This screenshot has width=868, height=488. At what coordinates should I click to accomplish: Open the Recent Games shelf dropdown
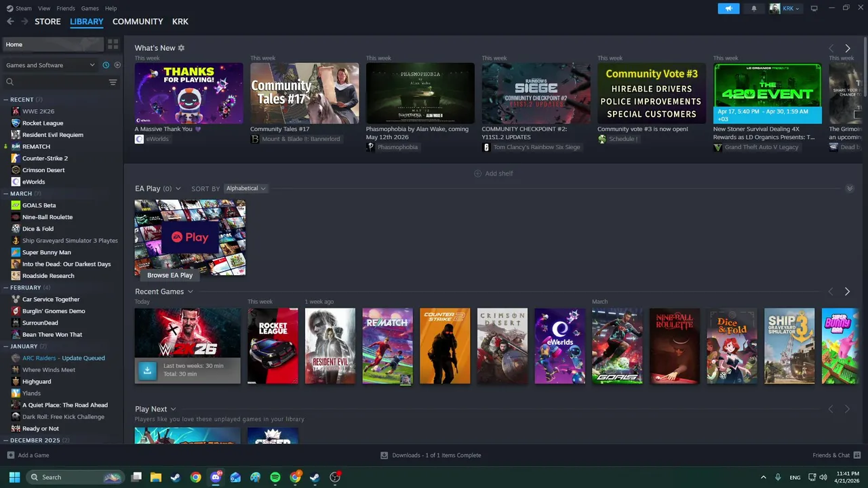pos(190,291)
